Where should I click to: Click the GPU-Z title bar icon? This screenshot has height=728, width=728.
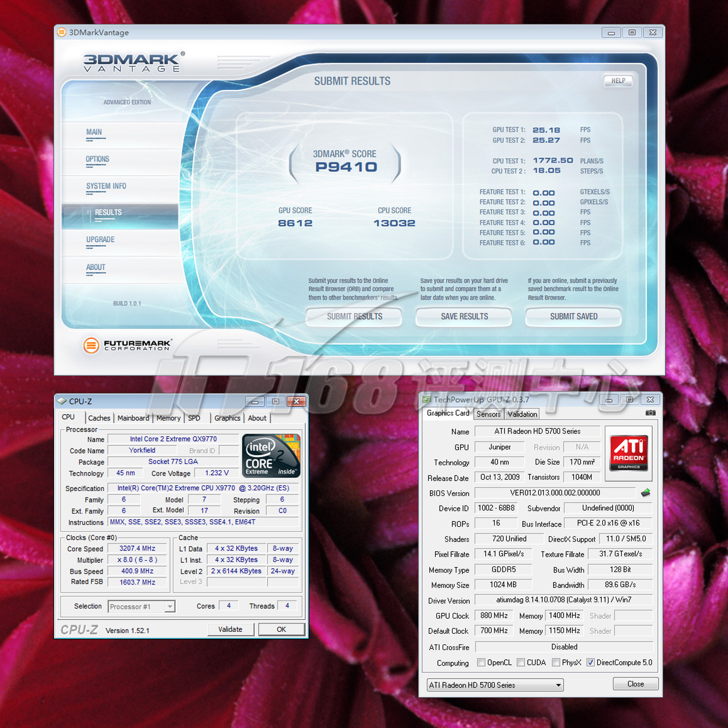(x=427, y=399)
